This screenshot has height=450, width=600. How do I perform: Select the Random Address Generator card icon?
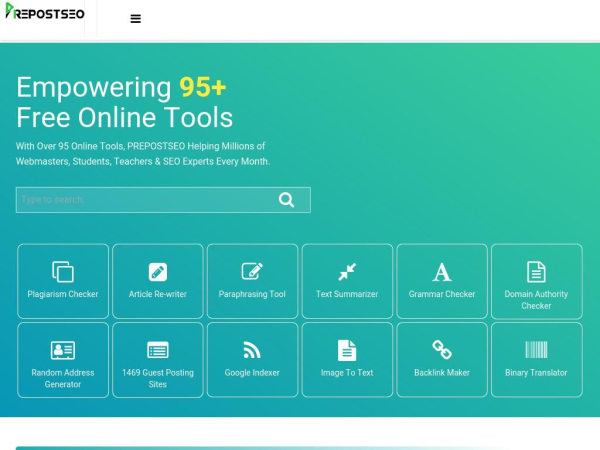[x=63, y=350]
